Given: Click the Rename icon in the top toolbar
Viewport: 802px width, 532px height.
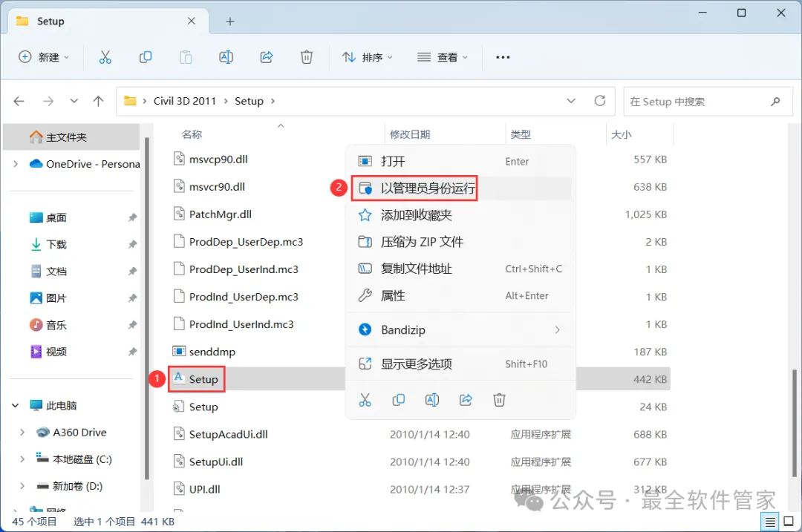Looking at the screenshot, I should 226,57.
